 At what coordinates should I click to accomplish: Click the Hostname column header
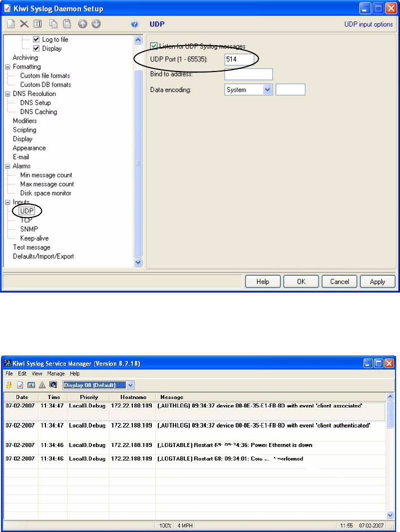pyautogui.click(x=132, y=397)
